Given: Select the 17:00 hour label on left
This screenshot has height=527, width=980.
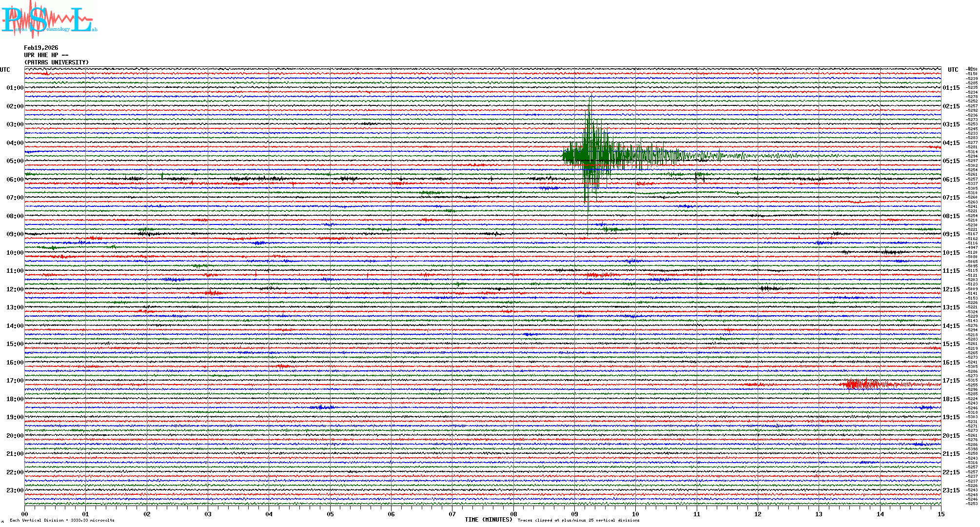Looking at the screenshot, I should 15,381.
